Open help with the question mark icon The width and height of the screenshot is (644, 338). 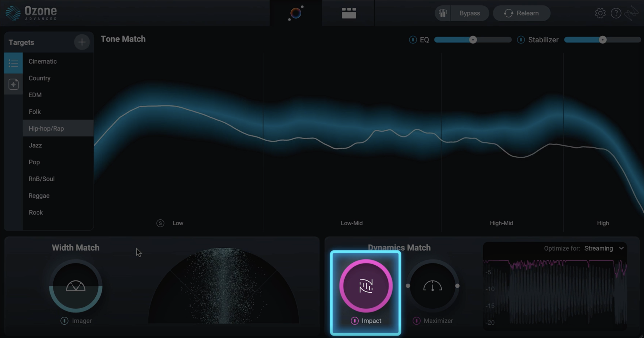616,13
